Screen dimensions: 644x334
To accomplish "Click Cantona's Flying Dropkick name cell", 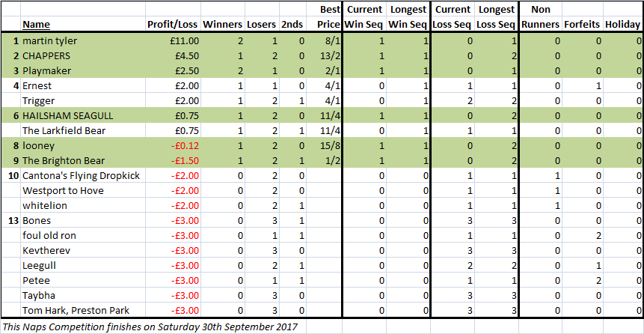I will 82,176.
